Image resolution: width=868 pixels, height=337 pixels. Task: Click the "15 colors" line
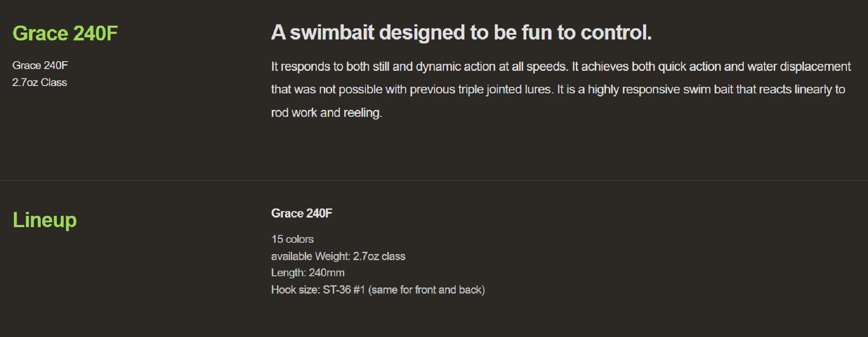[x=292, y=239]
